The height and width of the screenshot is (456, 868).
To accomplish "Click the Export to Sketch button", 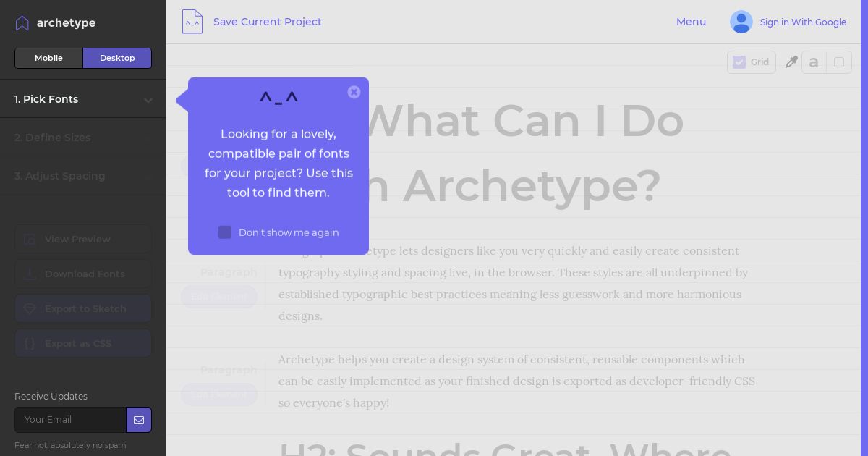I will point(83,308).
